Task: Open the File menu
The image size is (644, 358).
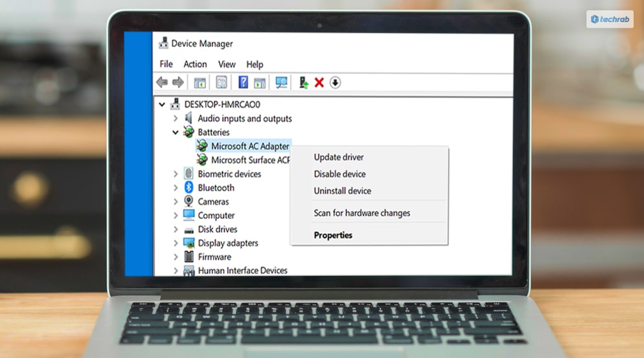Action: pyautogui.click(x=166, y=64)
